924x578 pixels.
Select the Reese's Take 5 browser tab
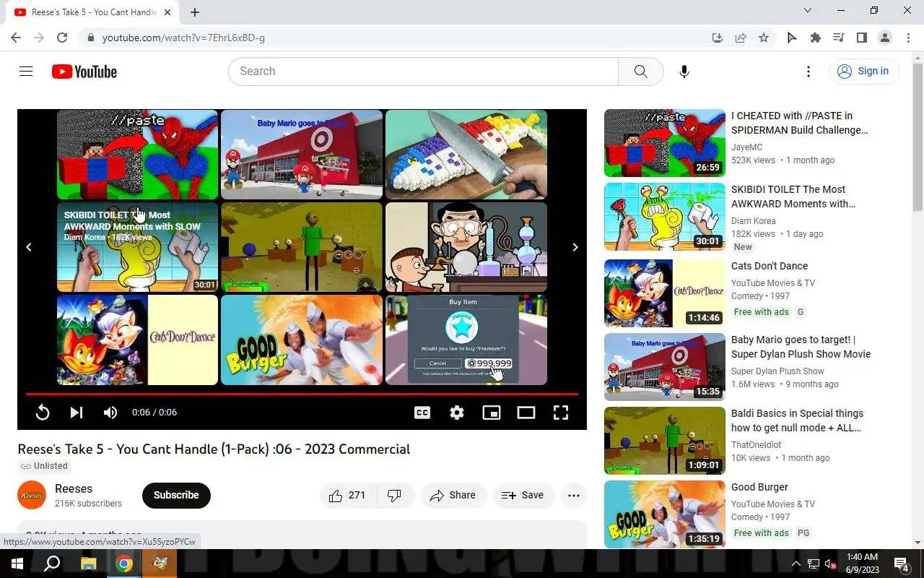(x=92, y=12)
